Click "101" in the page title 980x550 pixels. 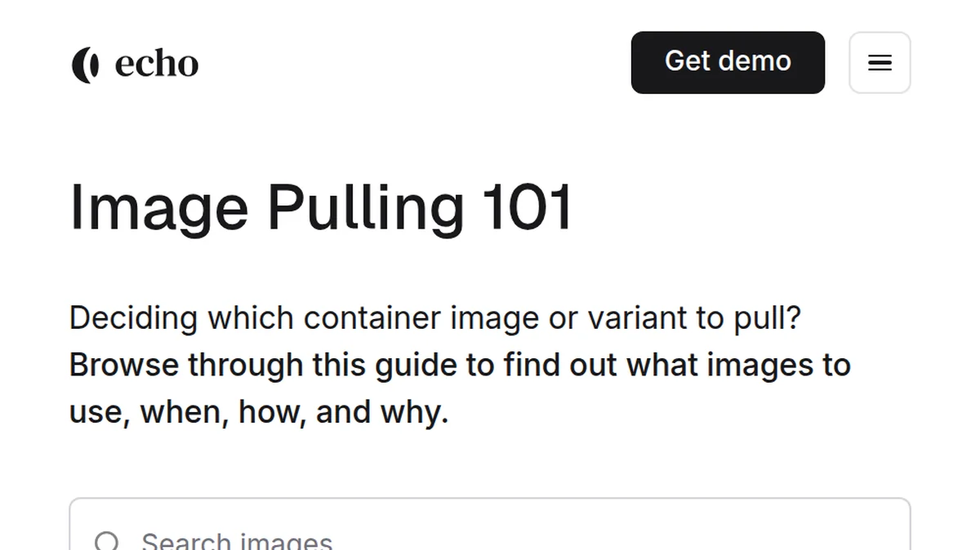point(526,207)
